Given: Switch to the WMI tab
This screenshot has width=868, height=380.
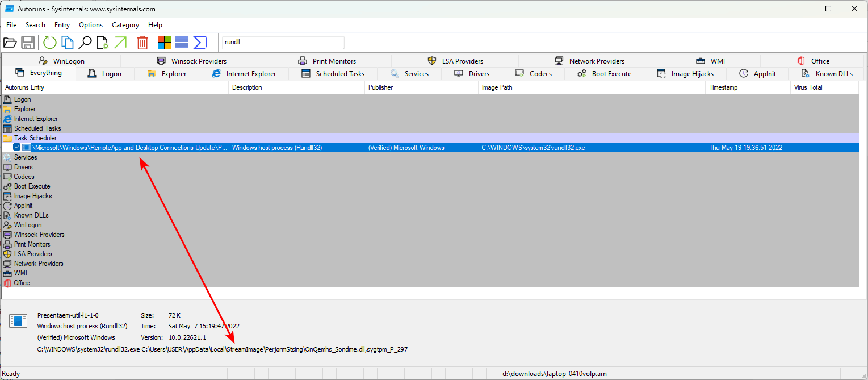Looking at the screenshot, I should coord(710,61).
